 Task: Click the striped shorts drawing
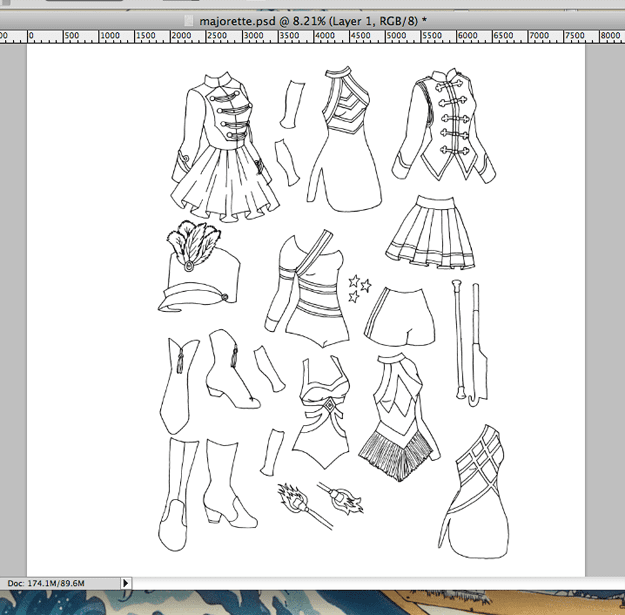pos(399,317)
